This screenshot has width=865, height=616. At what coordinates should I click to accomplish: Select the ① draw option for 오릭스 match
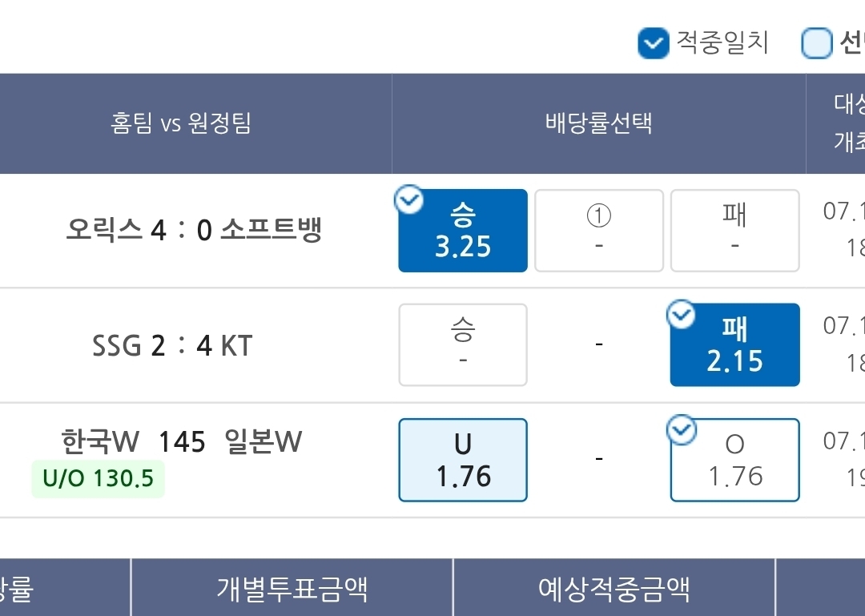598,231
